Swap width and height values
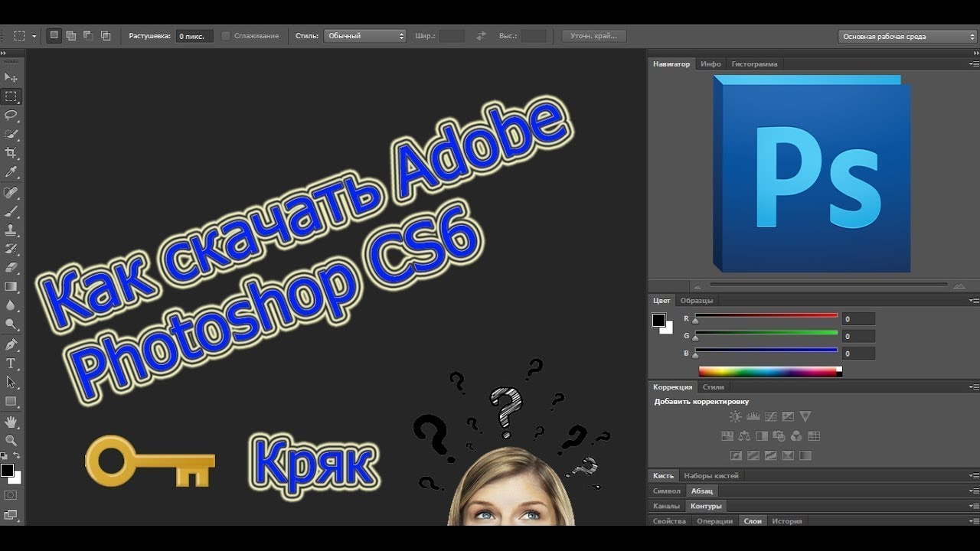Image resolution: width=980 pixels, height=551 pixels. click(481, 36)
